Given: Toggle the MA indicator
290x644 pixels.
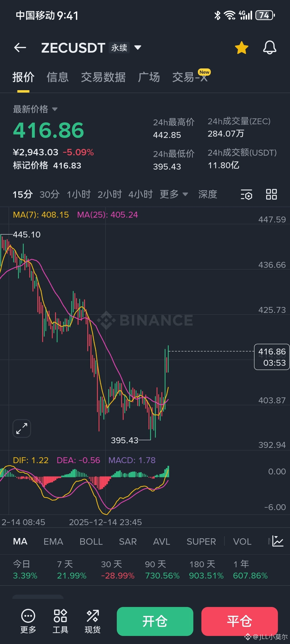Looking at the screenshot, I should (x=20, y=541).
